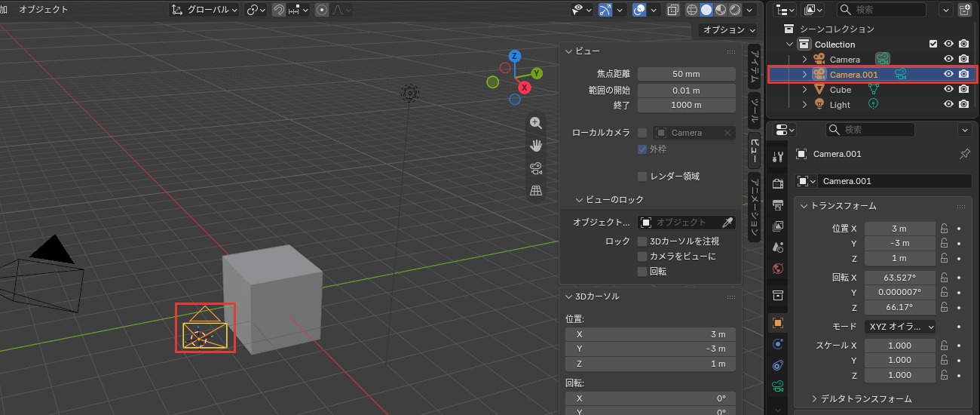Switch perspective/orthographic grid icon
980x415 pixels.
coord(536,190)
